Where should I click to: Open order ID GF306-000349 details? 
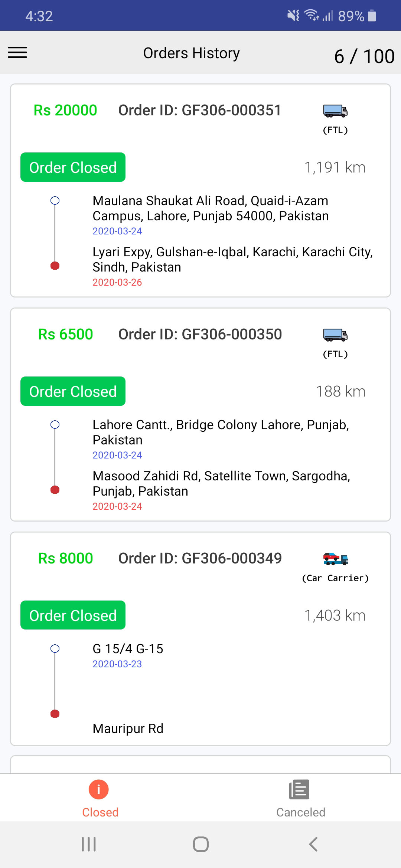pos(200,558)
